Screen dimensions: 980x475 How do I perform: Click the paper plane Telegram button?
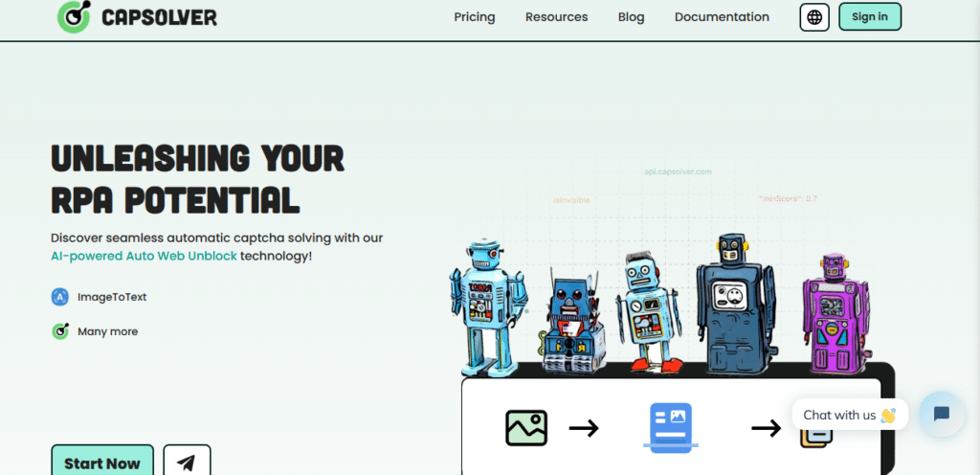click(x=187, y=462)
